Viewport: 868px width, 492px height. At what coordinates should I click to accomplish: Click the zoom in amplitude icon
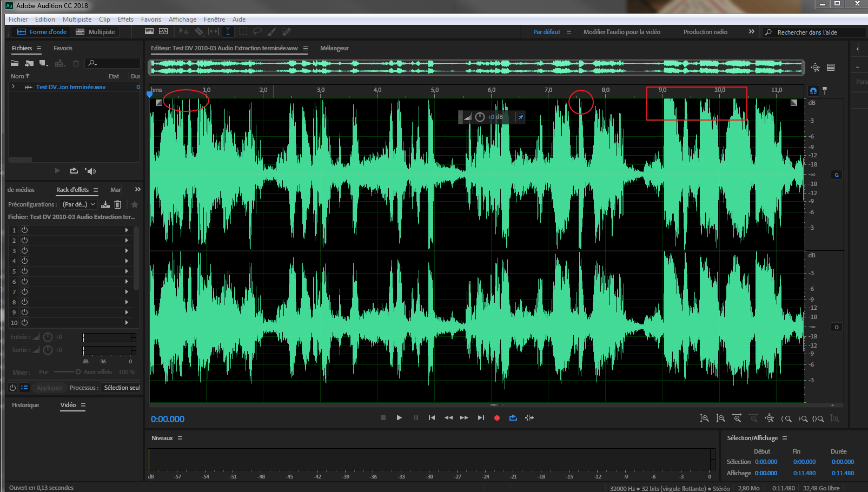[704, 418]
